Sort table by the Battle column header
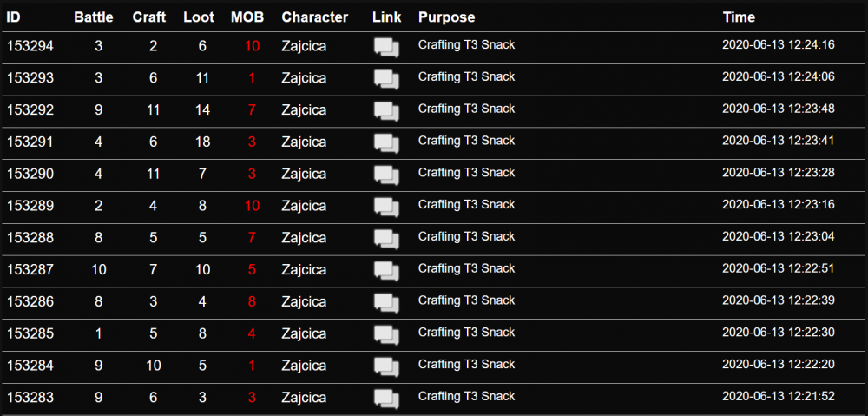 point(94,17)
